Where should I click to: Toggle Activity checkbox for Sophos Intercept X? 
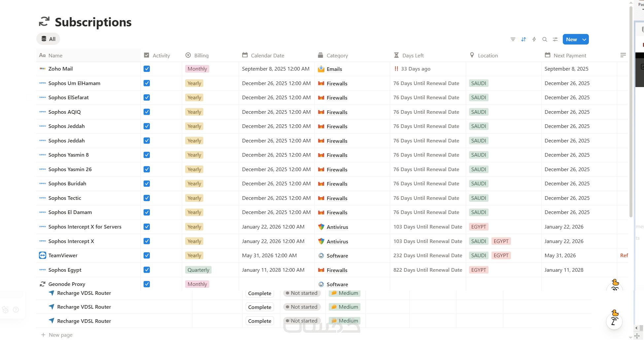click(147, 241)
